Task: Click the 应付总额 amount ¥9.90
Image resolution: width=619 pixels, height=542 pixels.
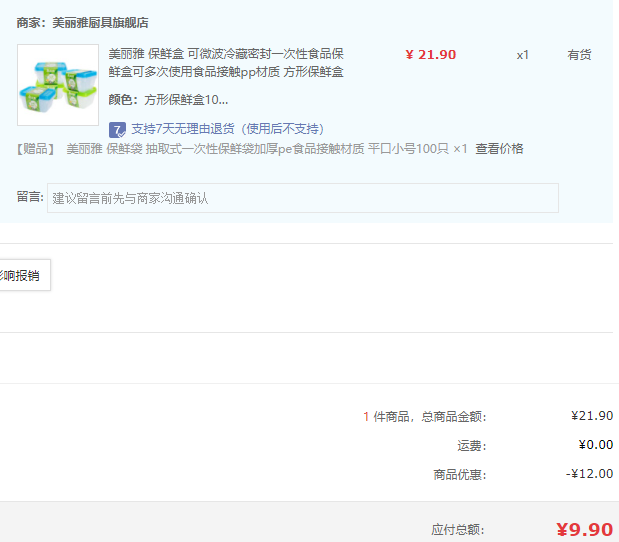Action: [x=585, y=529]
